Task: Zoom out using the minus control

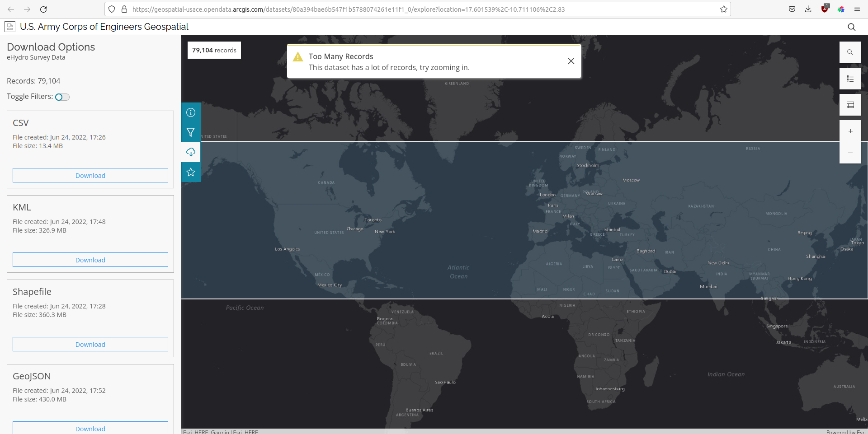Action: (850, 153)
